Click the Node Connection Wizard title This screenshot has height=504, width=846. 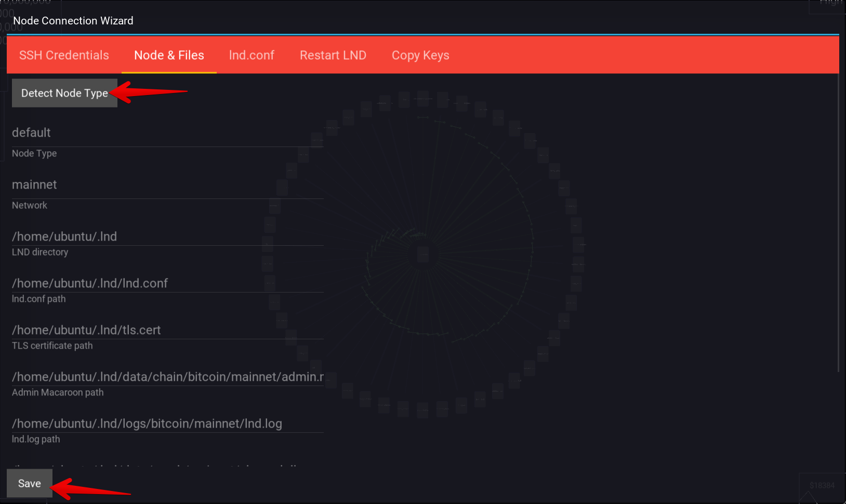click(73, 21)
